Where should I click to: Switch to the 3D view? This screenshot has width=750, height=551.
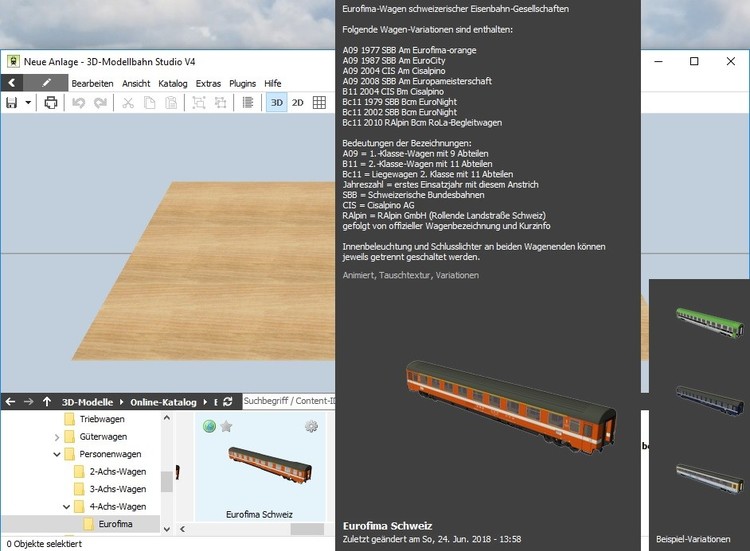[276, 102]
